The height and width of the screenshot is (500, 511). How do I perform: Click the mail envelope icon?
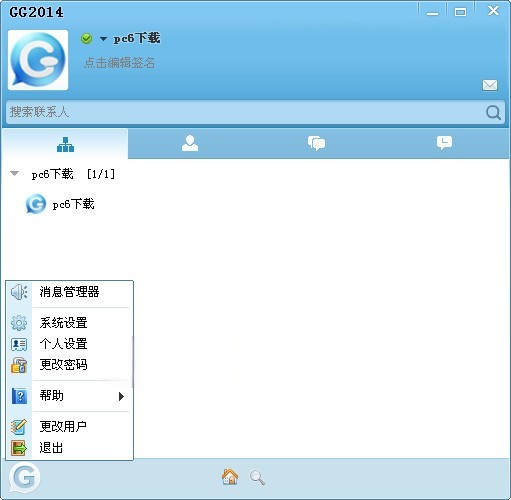[490, 85]
